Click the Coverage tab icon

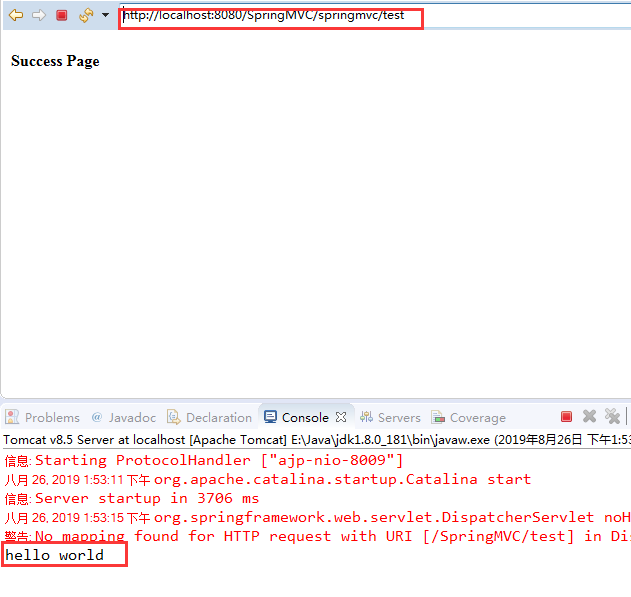pyautogui.click(x=437, y=417)
